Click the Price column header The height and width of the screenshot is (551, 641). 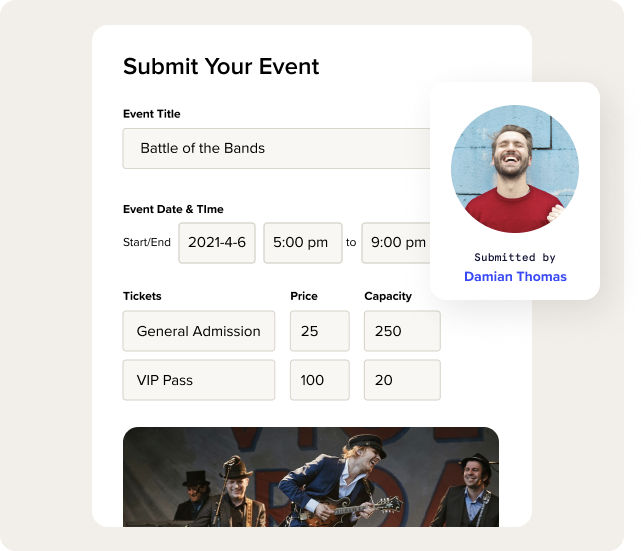click(x=304, y=296)
